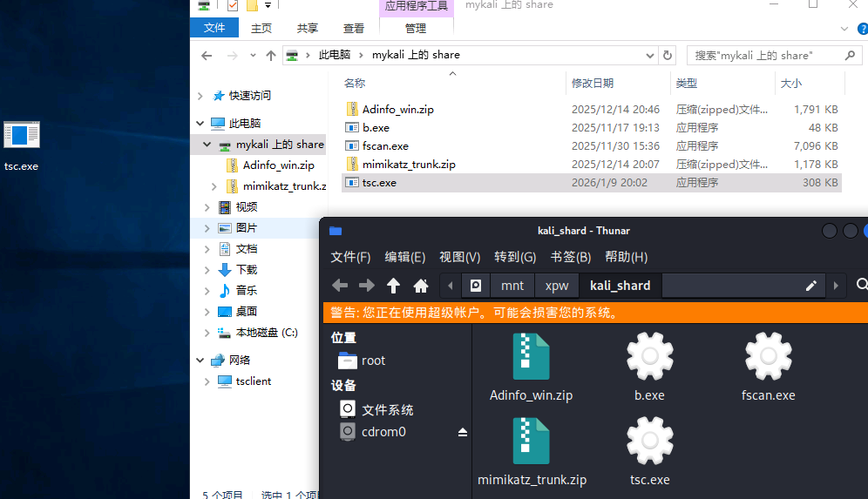
Task: Select 下载 in navigation pane
Action: click(x=247, y=270)
